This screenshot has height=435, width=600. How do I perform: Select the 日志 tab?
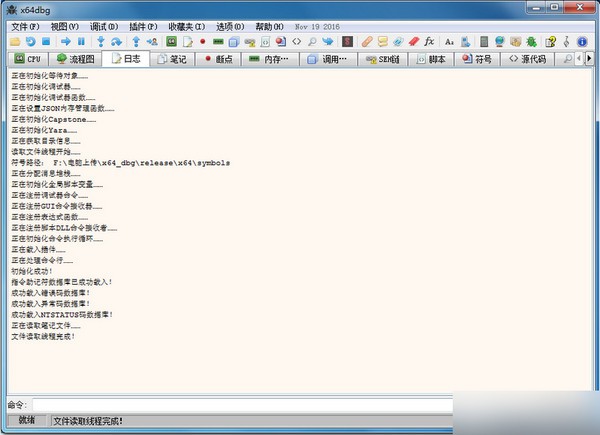126,59
